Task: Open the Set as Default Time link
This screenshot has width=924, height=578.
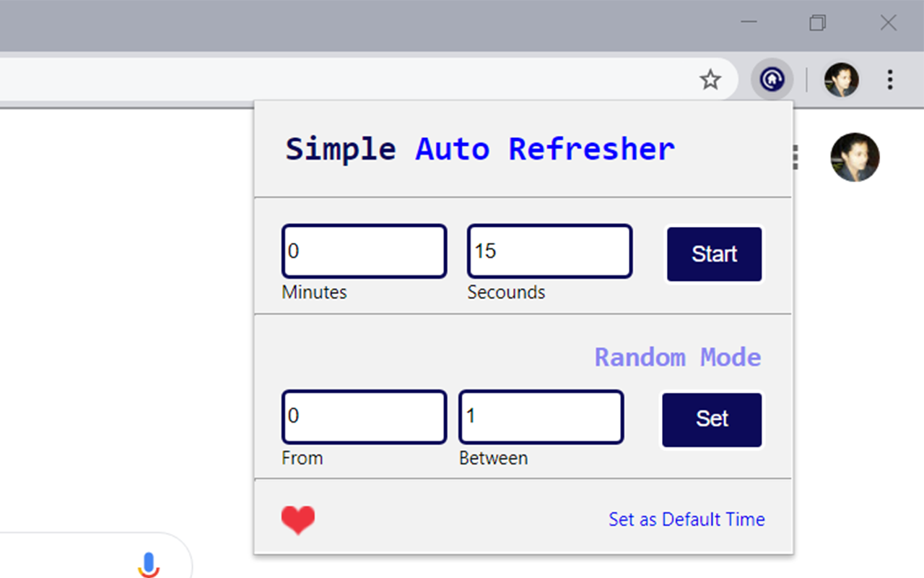Action: pos(687,519)
